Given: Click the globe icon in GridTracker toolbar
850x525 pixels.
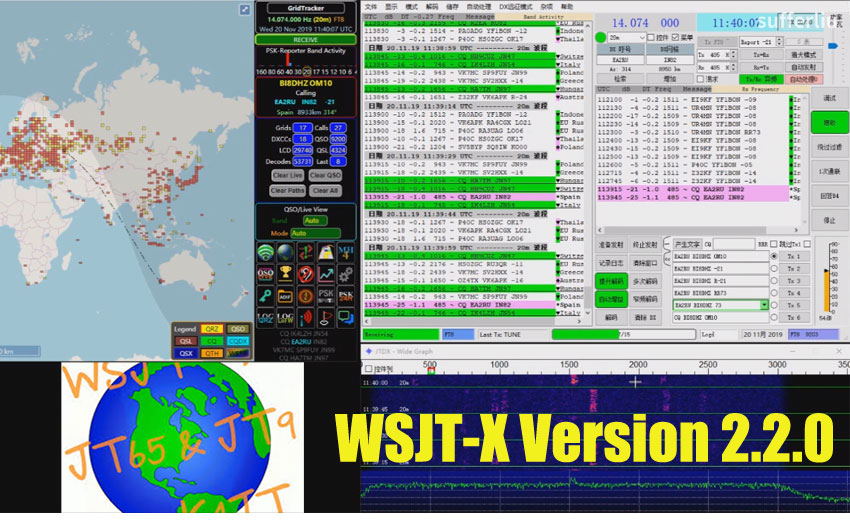Looking at the screenshot, I should tap(285, 253).
